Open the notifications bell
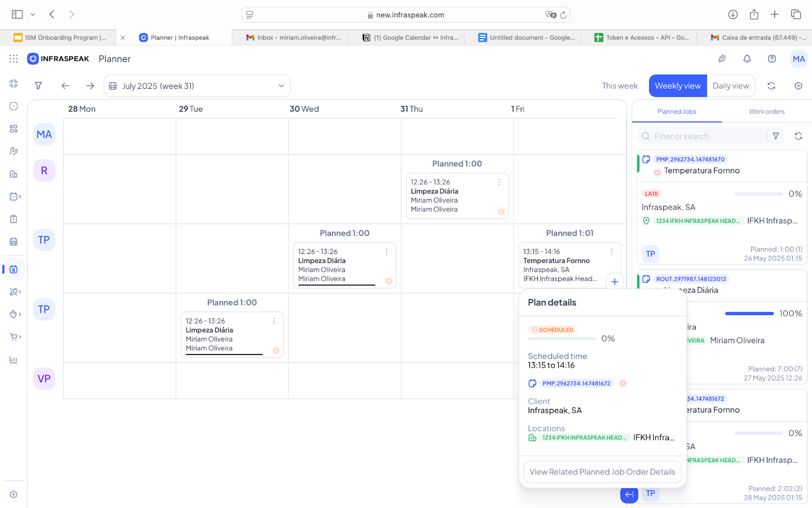The image size is (812, 508). [747, 59]
